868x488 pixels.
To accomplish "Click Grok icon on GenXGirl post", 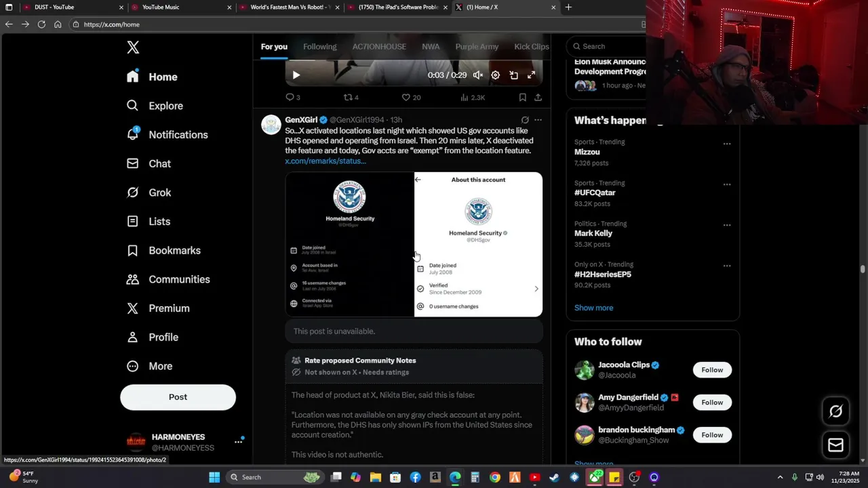I will coord(525,120).
